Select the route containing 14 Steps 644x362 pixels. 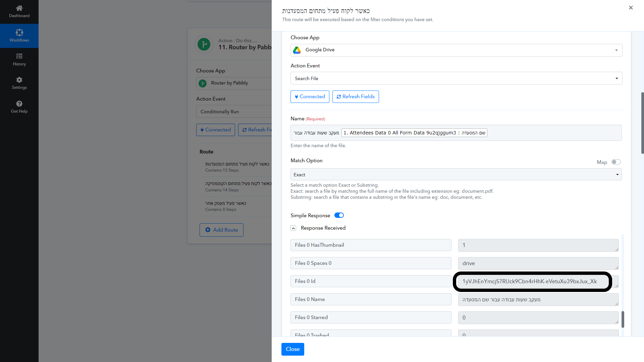(x=237, y=187)
